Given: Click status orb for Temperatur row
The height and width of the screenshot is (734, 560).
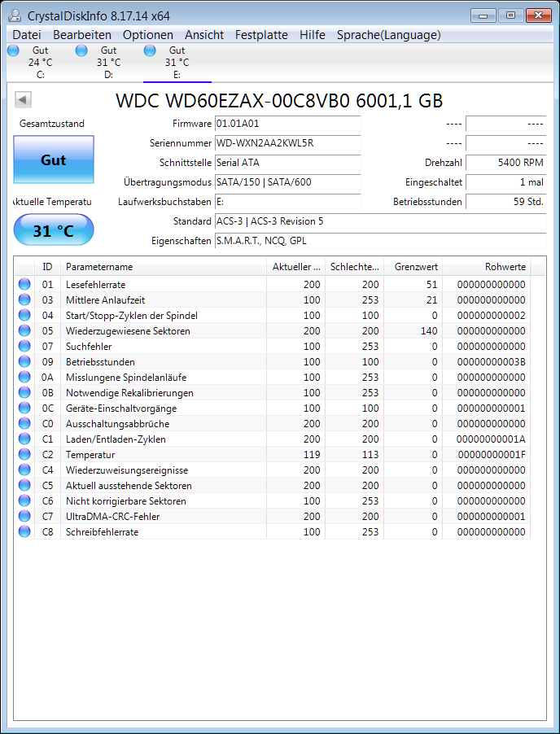Looking at the screenshot, I should click(x=24, y=454).
